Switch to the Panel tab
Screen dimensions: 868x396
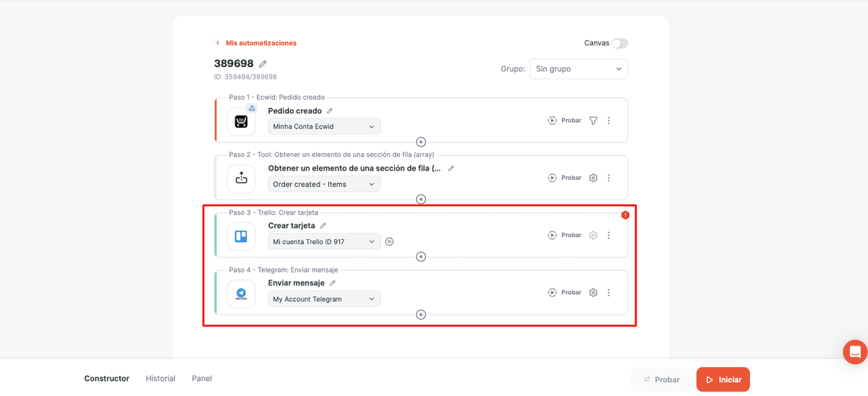coord(202,379)
